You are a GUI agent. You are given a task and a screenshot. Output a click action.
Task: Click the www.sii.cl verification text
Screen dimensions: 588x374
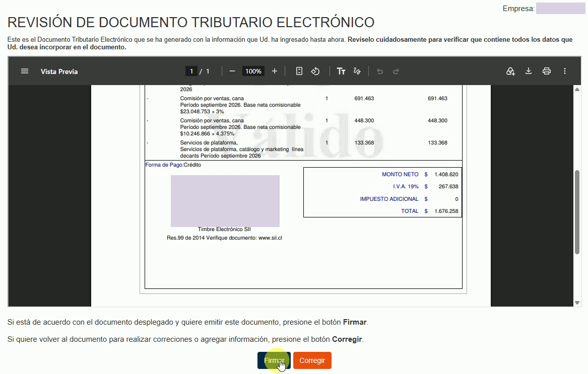[270, 238]
